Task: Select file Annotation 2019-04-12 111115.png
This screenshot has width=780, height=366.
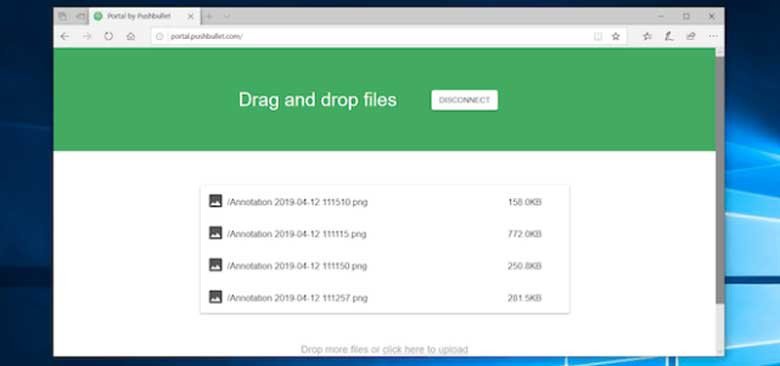Action: pos(296,234)
